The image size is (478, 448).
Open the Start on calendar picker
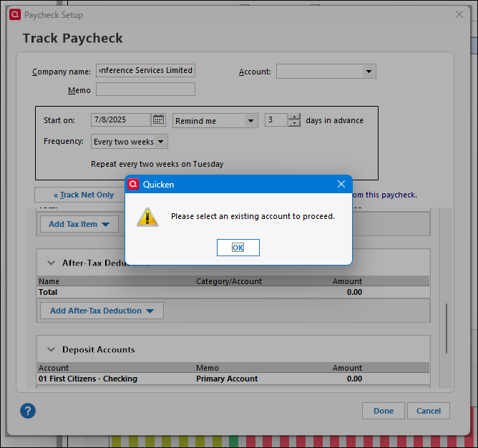158,120
